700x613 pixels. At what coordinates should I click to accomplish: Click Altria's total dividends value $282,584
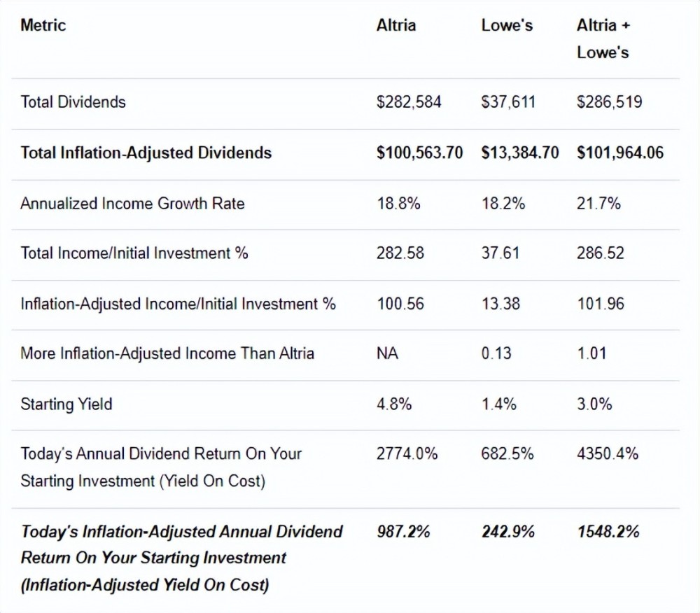point(409,102)
